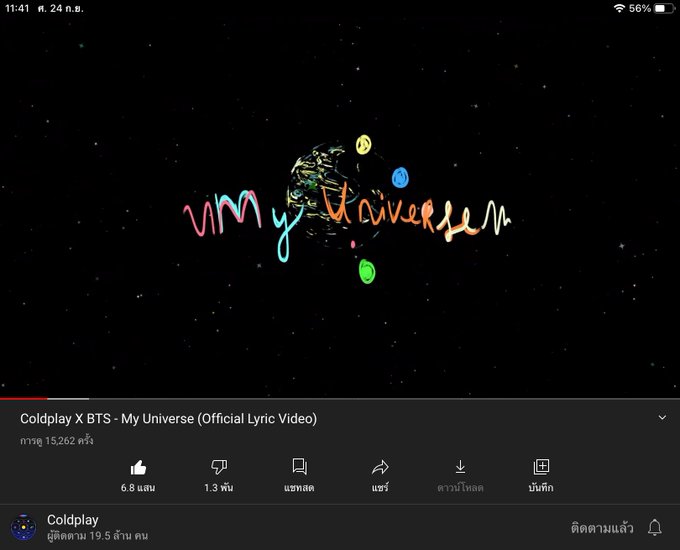Tap the บันทึก label

pyautogui.click(x=541, y=488)
